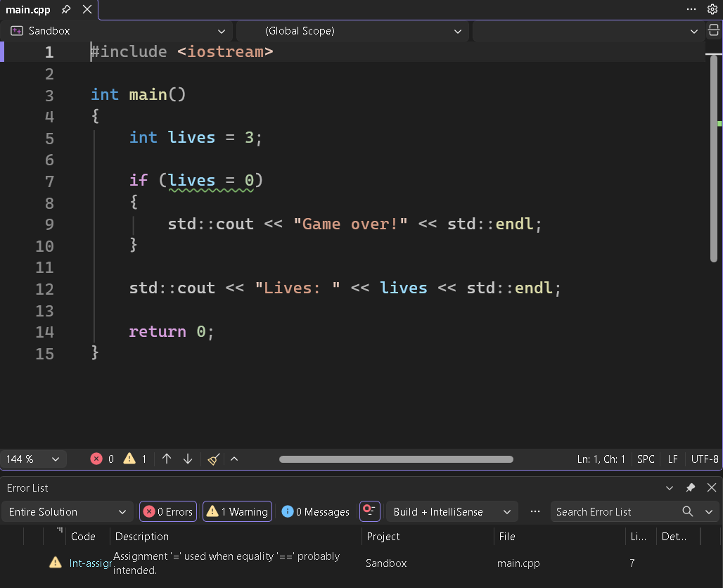Open the Build + IntelliSense dropdown

click(452, 512)
